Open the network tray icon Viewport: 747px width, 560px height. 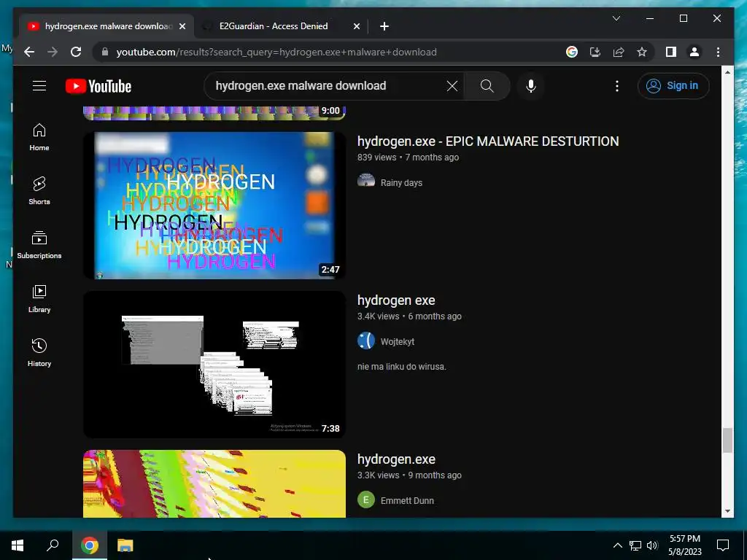[635, 545]
